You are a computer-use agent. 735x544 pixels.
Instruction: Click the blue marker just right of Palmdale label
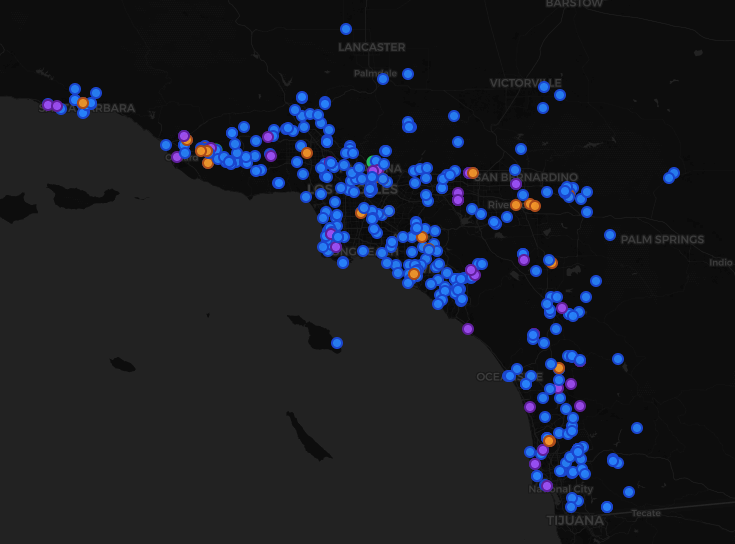[408, 74]
